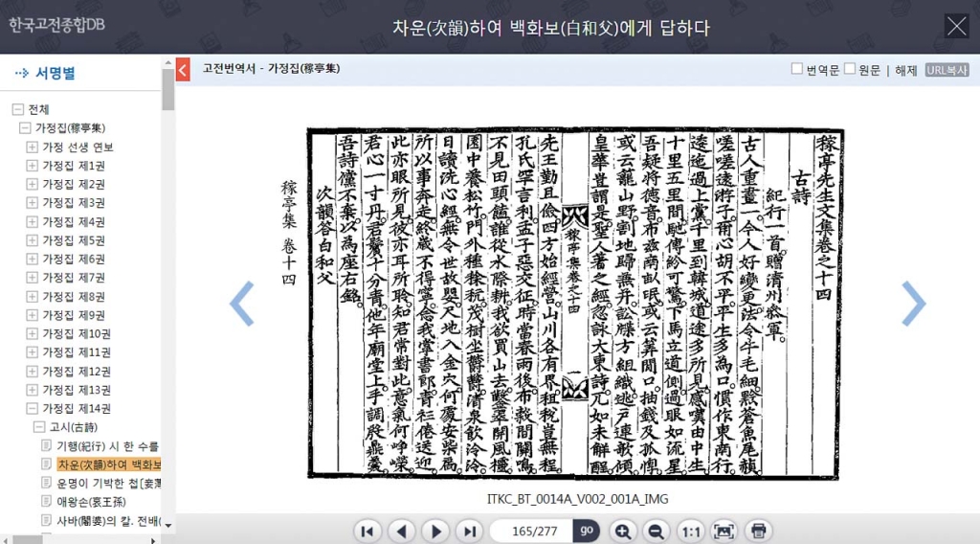Expand the 가정 선생 연보 node

pyautogui.click(x=33, y=147)
